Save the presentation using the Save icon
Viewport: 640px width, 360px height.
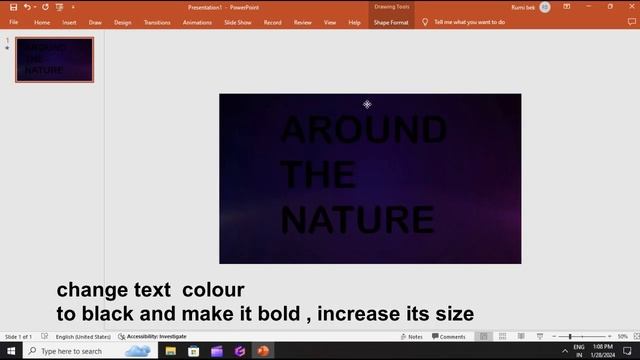coord(13,7)
